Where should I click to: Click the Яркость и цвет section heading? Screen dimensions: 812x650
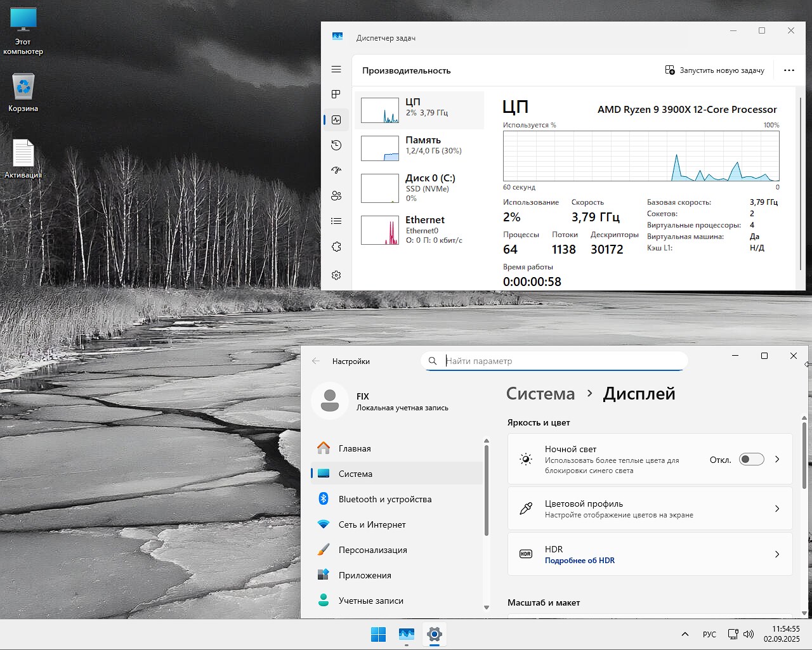(x=539, y=422)
